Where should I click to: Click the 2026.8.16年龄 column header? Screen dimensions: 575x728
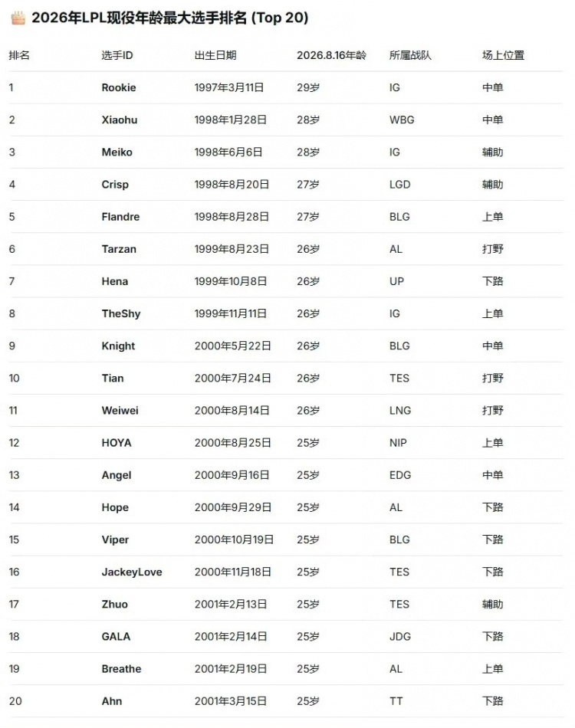tap(332, 55)
